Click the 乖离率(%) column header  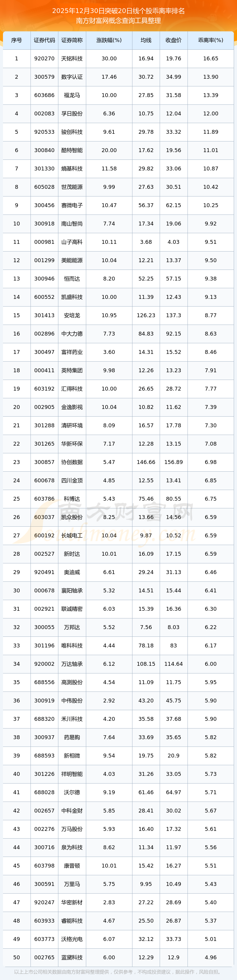pos(211,40)
